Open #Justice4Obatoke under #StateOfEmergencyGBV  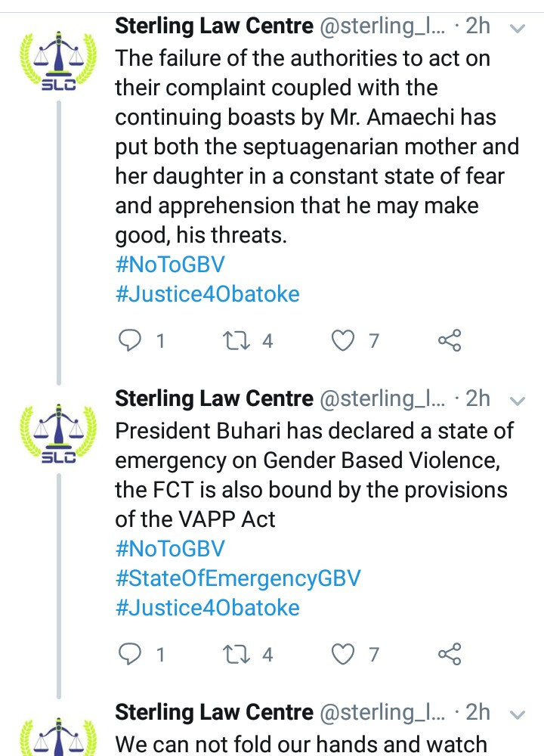[208, 608]
